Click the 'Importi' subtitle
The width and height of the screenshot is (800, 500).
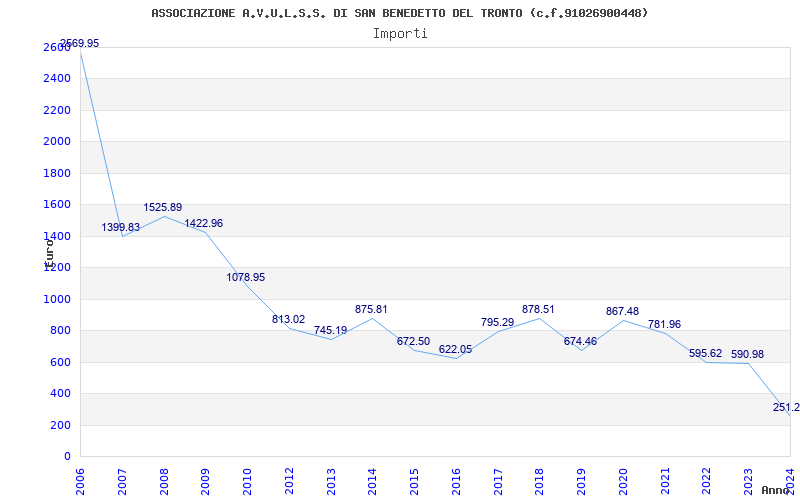pos(400,34)
